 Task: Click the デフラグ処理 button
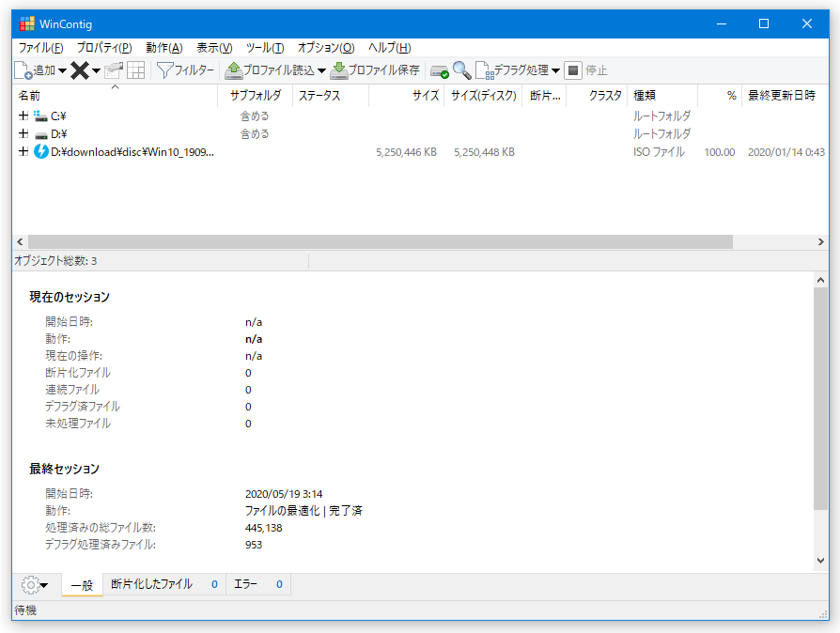[512, 70]
